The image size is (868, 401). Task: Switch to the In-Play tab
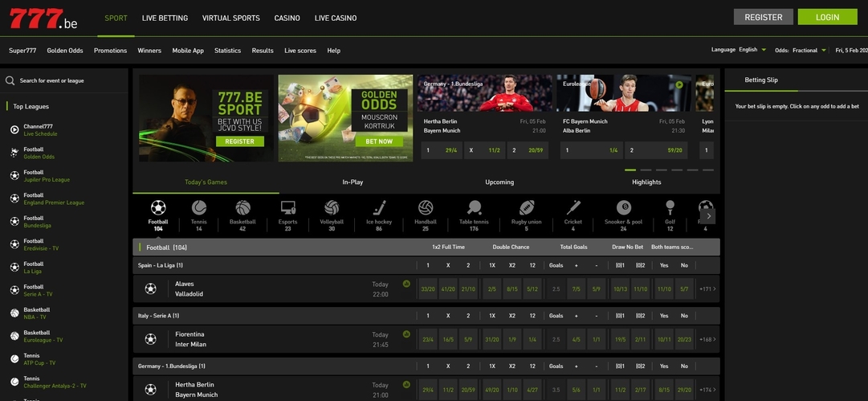click(352, 182)
